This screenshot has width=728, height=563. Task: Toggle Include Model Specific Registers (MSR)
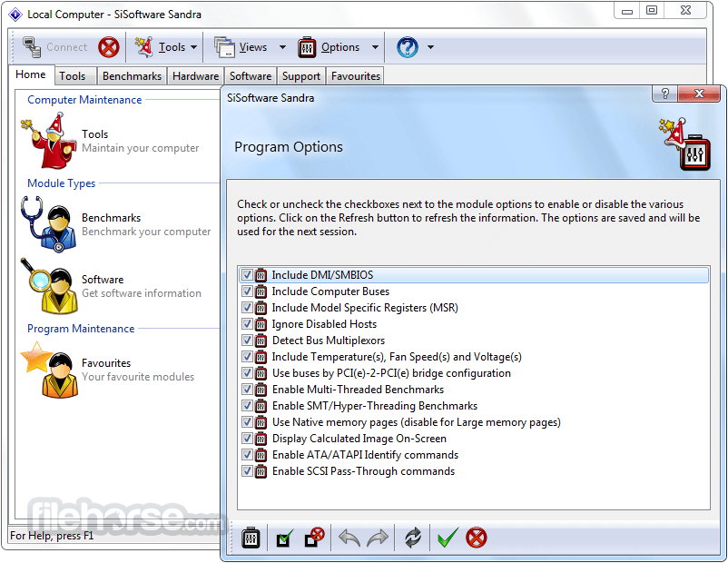point(247,308)
